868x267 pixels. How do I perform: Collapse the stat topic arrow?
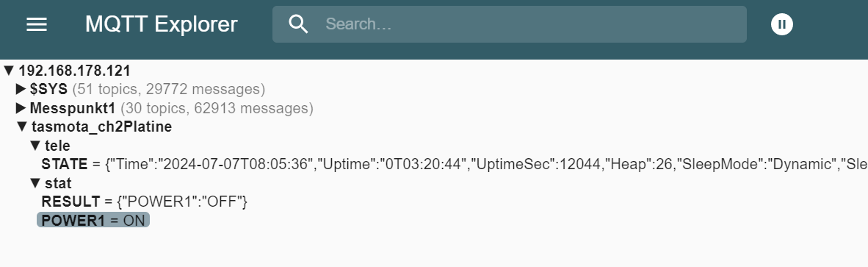pos(35,183)
